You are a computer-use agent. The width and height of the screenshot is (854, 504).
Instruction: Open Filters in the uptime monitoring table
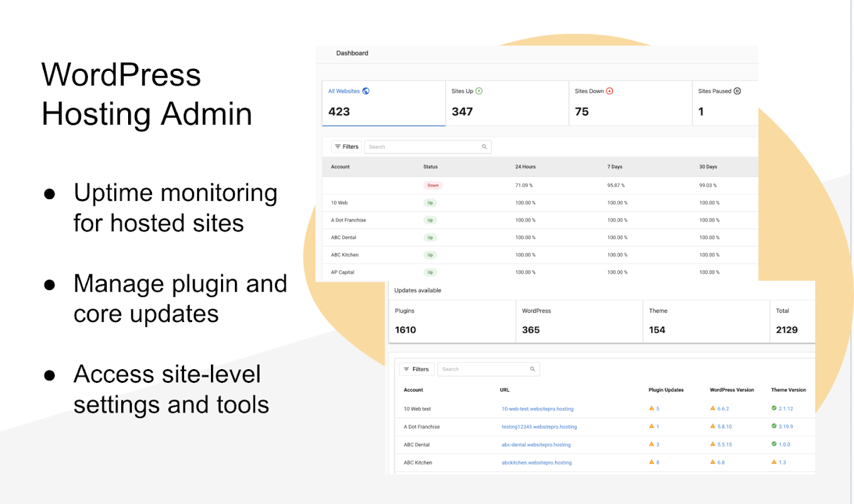(346, 147)
